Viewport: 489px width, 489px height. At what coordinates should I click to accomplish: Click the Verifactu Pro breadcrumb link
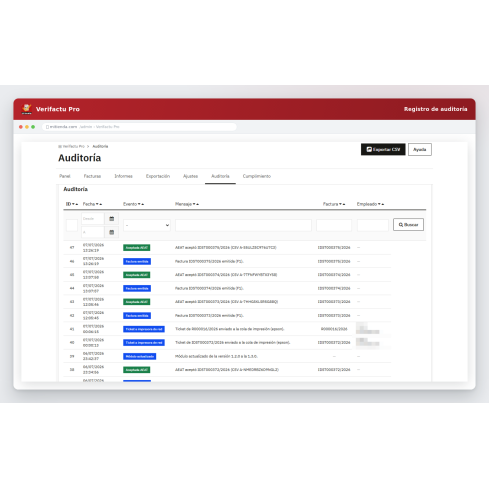click(71, 146)
